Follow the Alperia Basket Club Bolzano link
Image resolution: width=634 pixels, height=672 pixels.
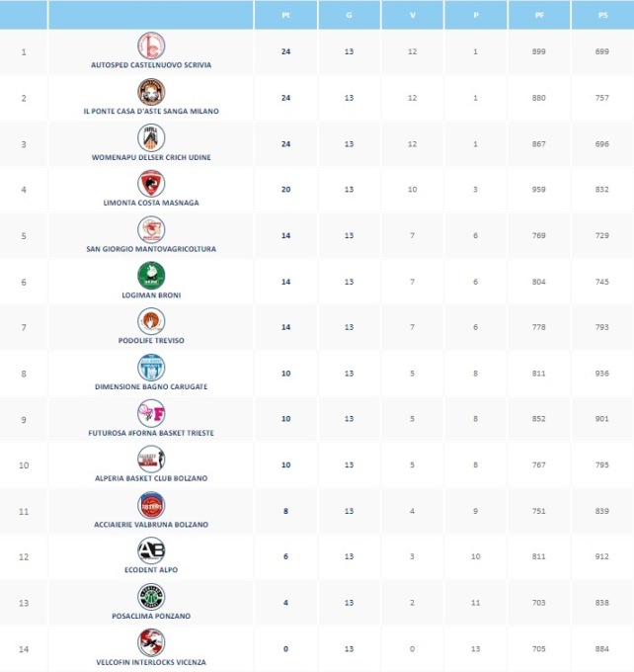click(151, 478)
